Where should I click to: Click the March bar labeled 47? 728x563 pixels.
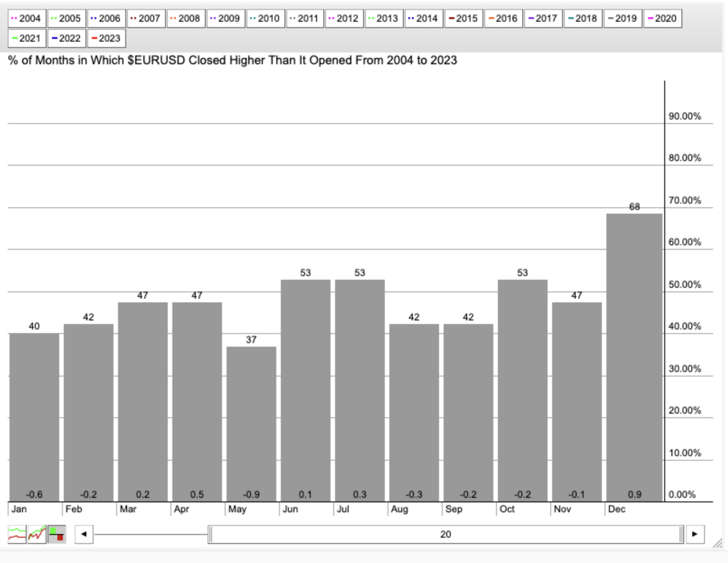click(143, 402)
